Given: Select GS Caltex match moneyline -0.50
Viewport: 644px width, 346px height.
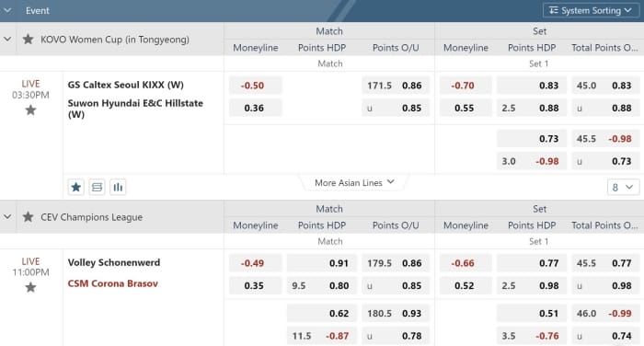Looking at the screenshot, I should tap(256, 86).
